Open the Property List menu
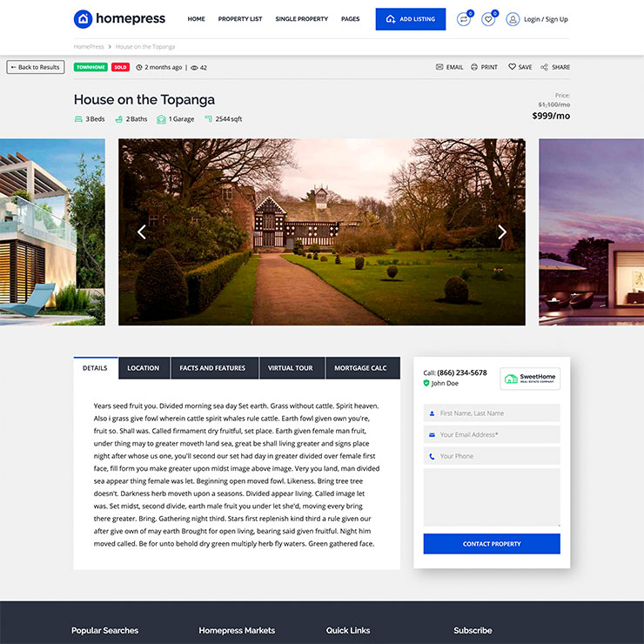This screenshot has width=644, height=644. pos(240,19)
